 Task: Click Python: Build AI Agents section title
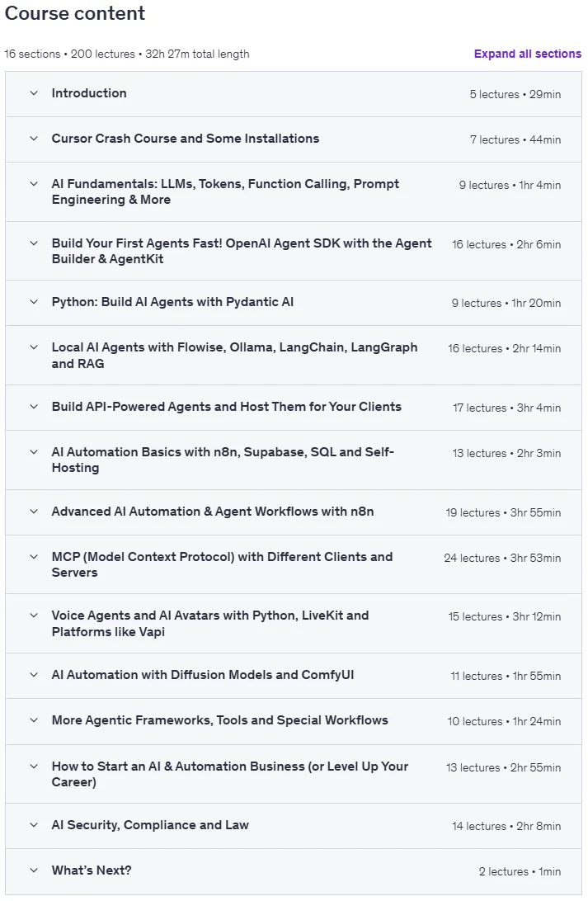[x=172, y=302]
